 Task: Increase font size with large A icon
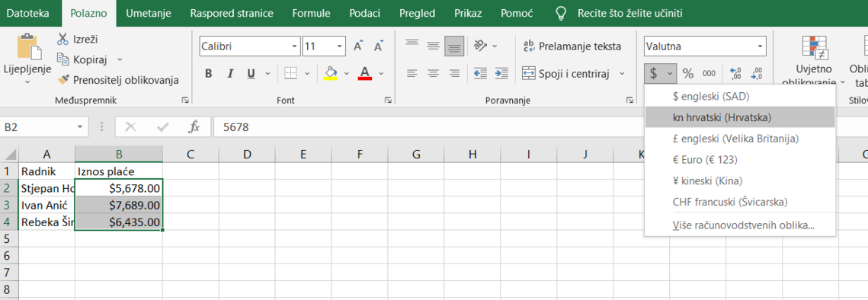click(x=359, y=46)
